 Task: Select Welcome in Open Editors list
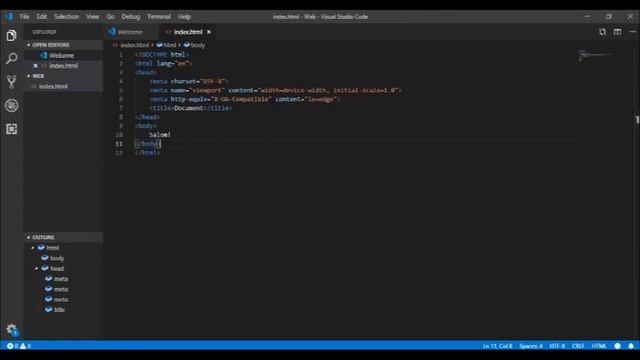point(63,56)
